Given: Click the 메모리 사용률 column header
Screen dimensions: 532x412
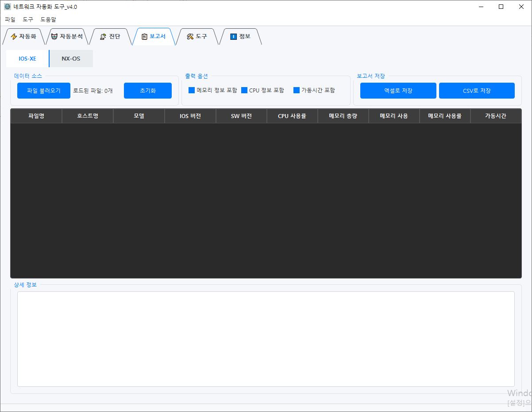Looking at the screenshot, I should pos(445,116).
